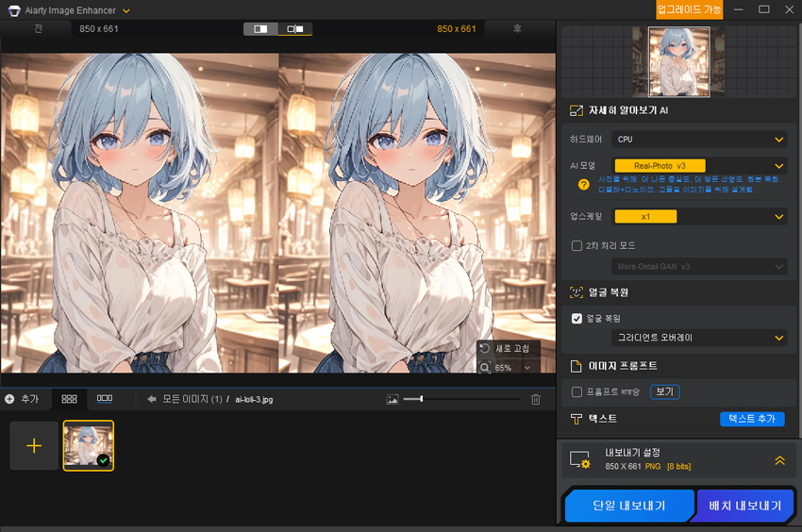Screen dimensions: 802x532
Task: Click the navigator preview thumbnail
Action: 678,62
